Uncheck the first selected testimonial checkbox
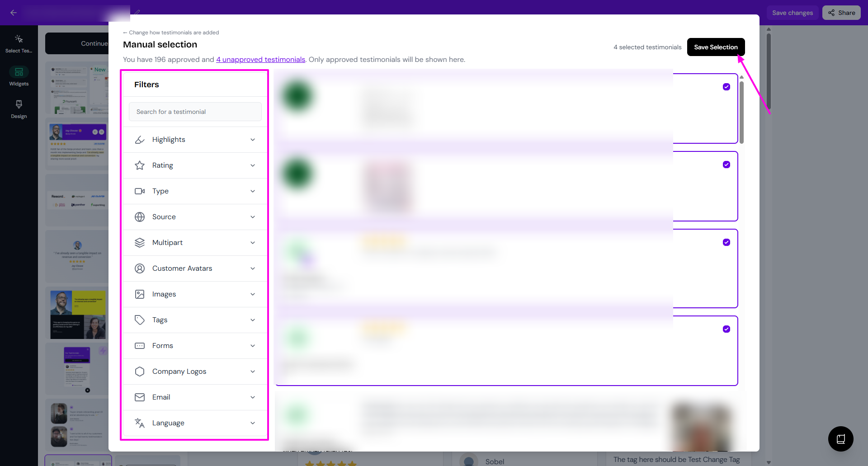Image resolution: width=868 pixels, height=466 pixels. click(726, 87)
